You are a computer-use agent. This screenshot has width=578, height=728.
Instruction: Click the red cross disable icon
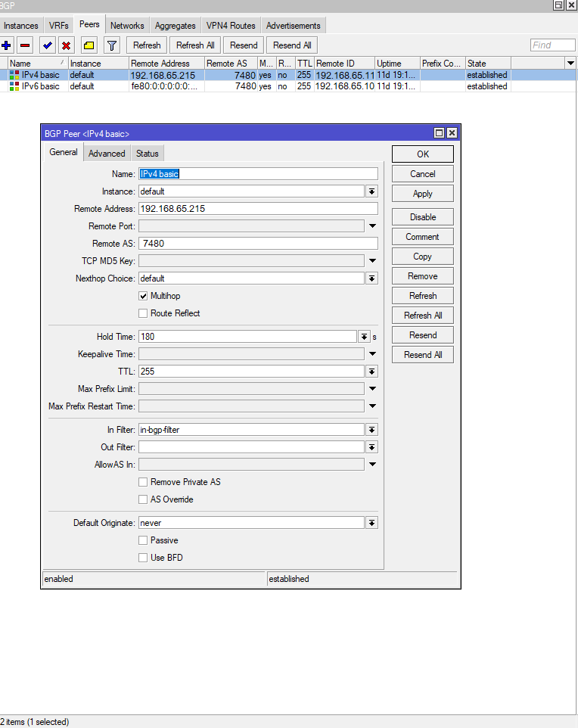point(67,45)
